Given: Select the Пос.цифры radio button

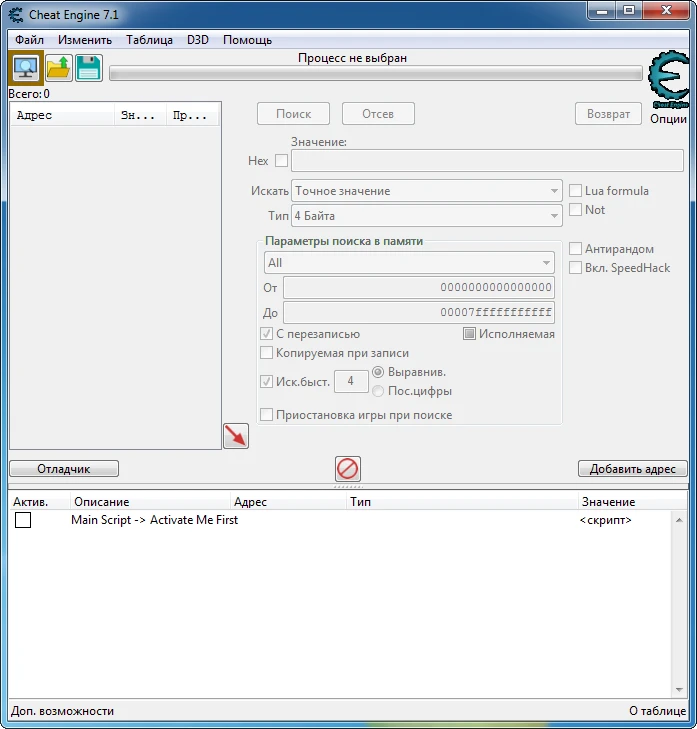Looking at the screenshot, I should 378,391.
